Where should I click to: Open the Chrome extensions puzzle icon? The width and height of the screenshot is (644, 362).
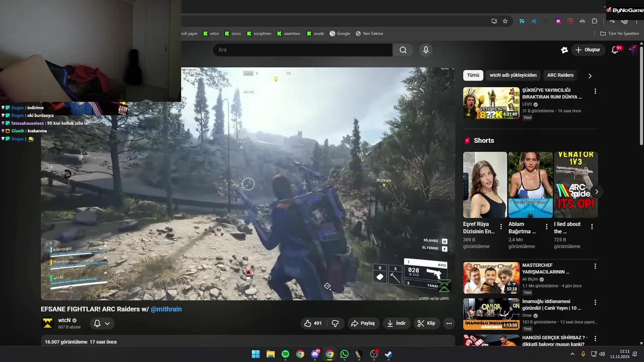click(595, 21)
